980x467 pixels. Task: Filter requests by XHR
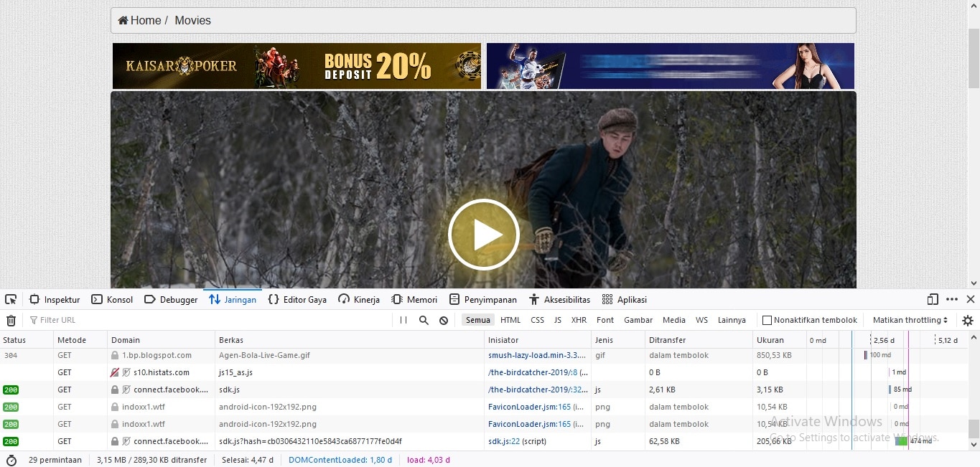[x=579, y=321]
